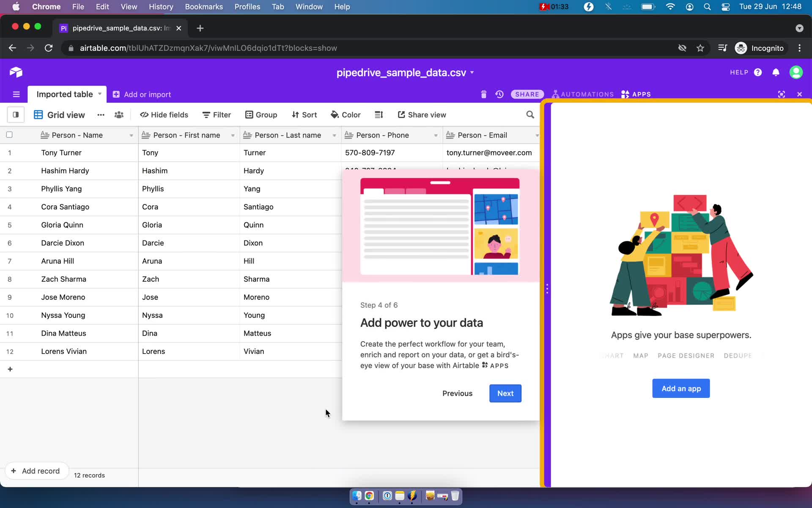
Task: Click the trash icon in the base bar
Action: point(484,94)
